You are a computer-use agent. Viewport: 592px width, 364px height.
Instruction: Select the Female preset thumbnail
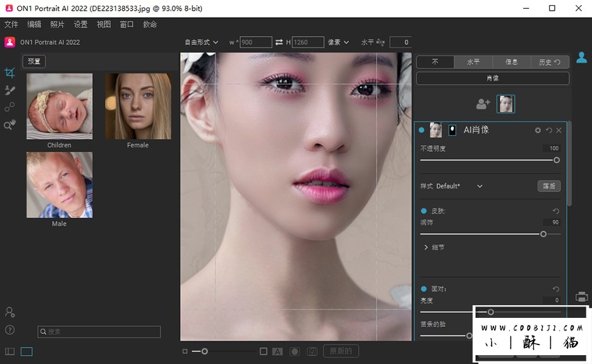click(138, 105)
